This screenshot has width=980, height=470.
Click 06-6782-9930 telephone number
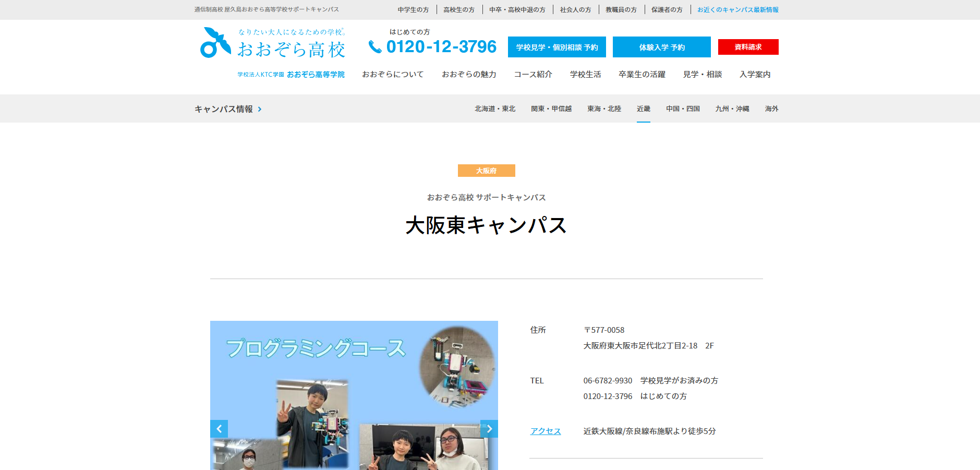coord(608,381)
